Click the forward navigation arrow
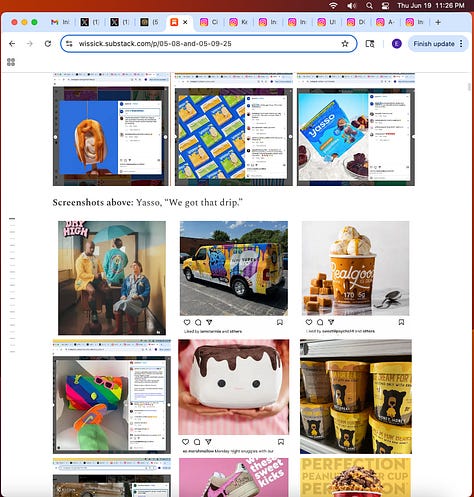Image resolution: width=474 pixels, height=497 pixels. point(30,44)
